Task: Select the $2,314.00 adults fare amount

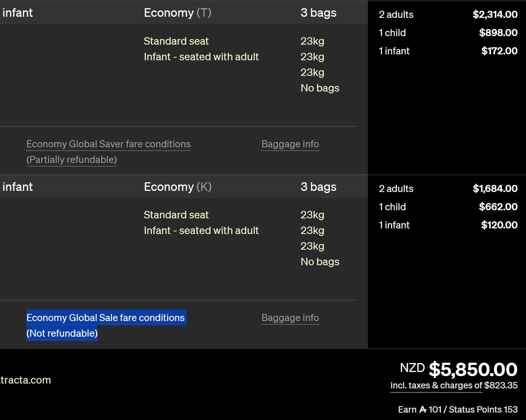Action: 495,15
